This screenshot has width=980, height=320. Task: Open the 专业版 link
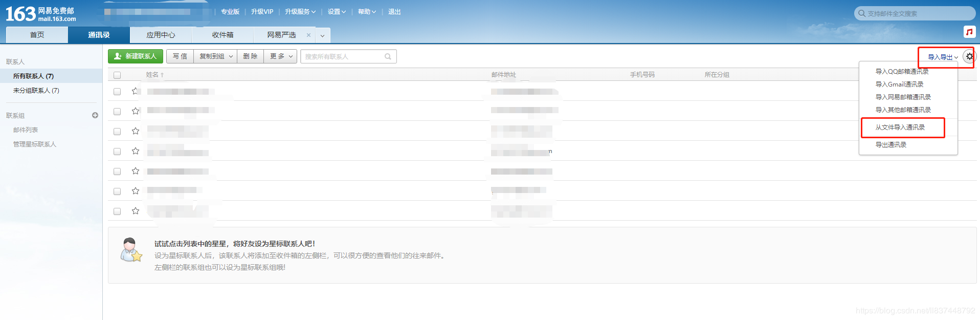[x=230, y=12]
